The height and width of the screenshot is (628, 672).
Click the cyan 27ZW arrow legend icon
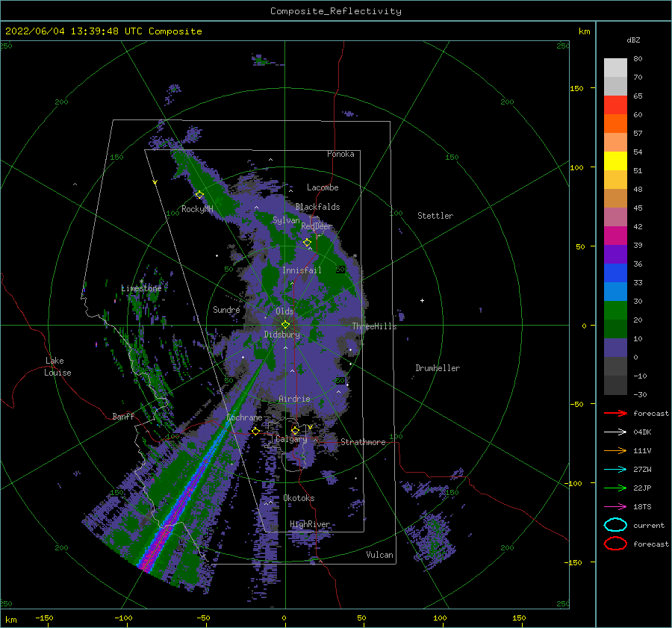615,470
